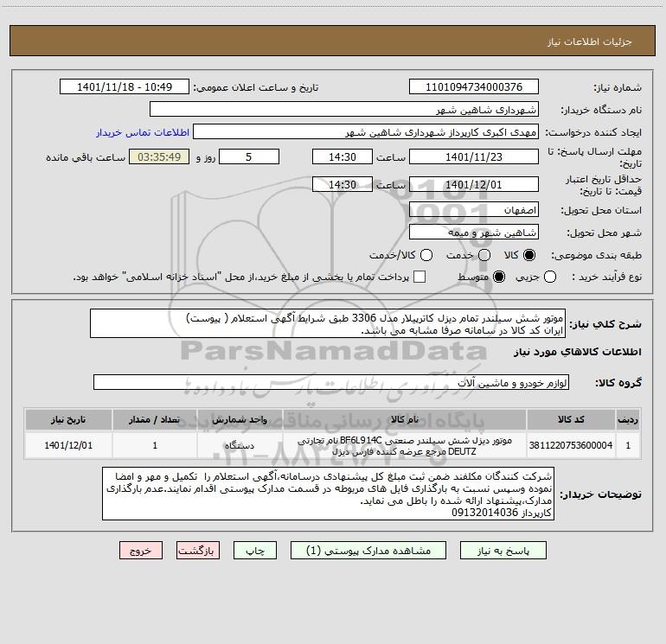Select the کالا/خدمت radio button
The image size is (666, 644).
pos(426,255)
